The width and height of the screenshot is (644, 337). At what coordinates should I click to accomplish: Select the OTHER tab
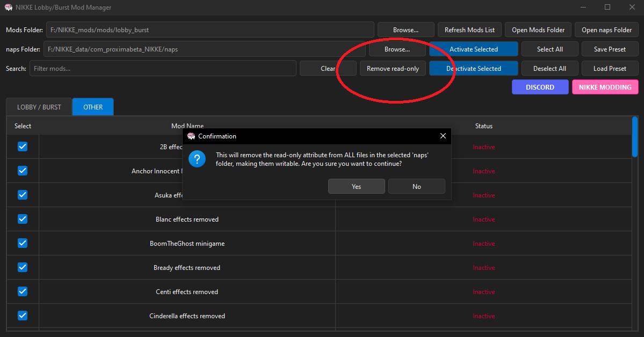(x=92, y=106)
